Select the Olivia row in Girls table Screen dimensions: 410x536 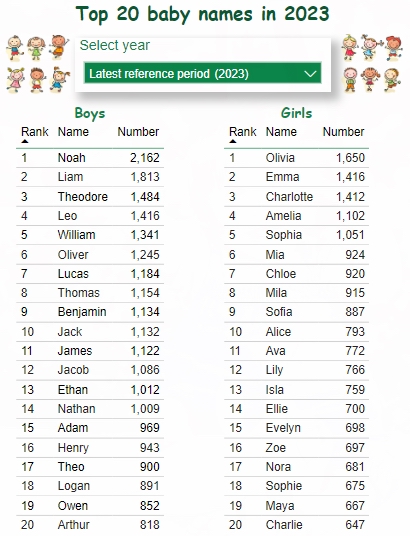(296, 158)
